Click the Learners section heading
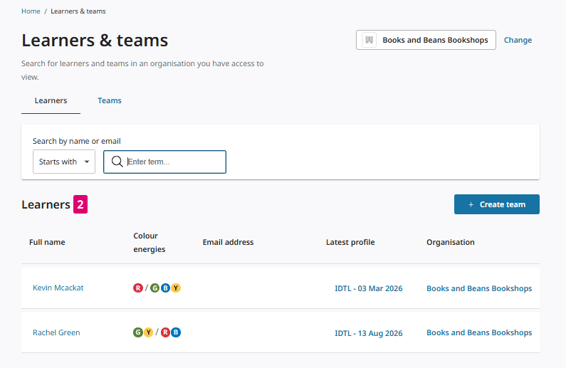566x368 pixels. (x=46, y=204)
